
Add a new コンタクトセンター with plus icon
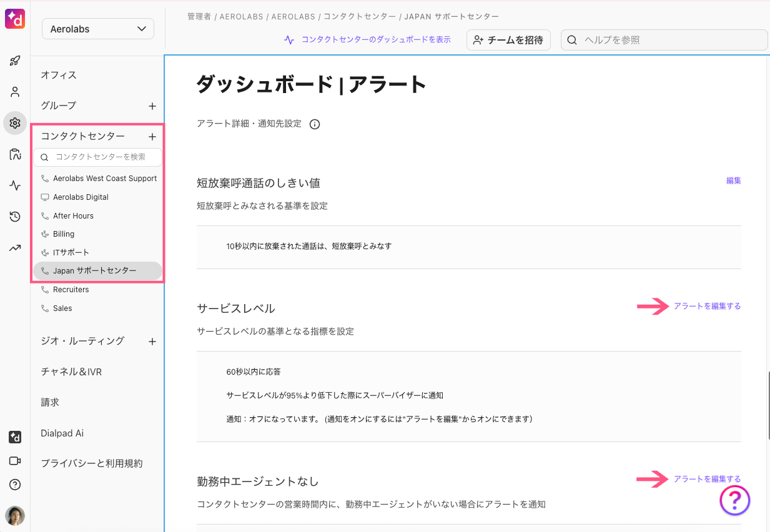(152, 137)
